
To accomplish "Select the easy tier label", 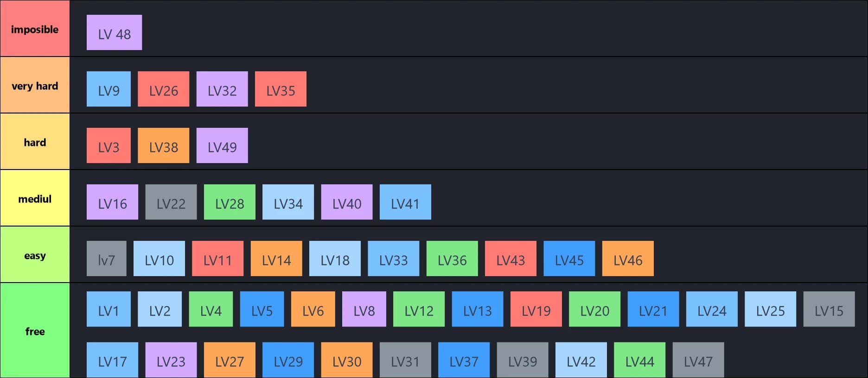I will (x=35, y=255).
